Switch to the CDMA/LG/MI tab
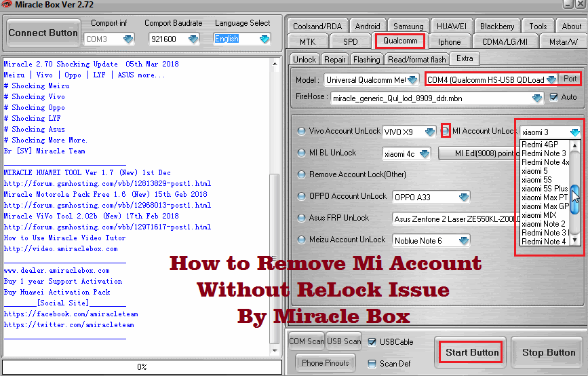This screenshot has width=588, height=376. (505, 41)
